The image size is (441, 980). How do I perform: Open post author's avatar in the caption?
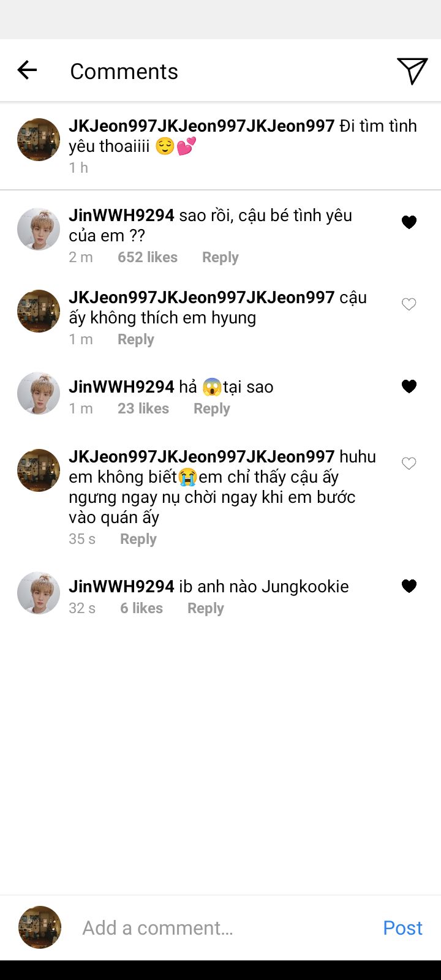[39, 140]
